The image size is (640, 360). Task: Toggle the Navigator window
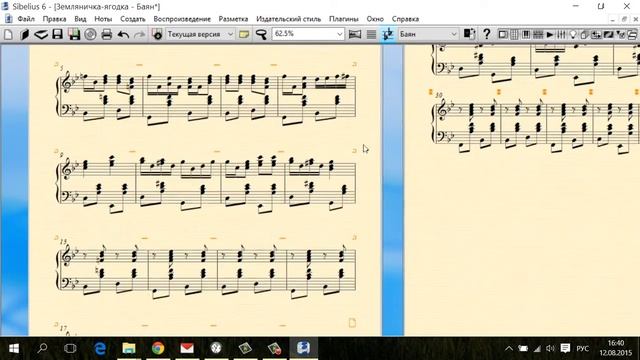coord(503,34)
